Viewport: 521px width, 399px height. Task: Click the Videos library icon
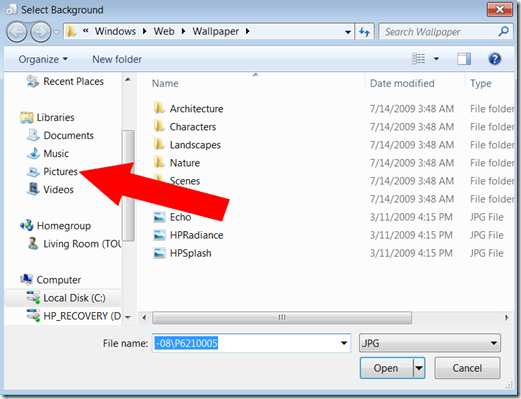33,189
